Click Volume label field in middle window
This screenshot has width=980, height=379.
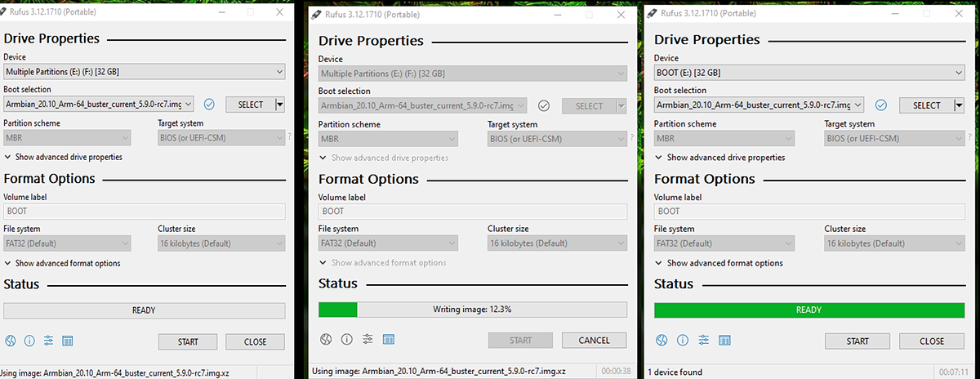click(473, 212)
